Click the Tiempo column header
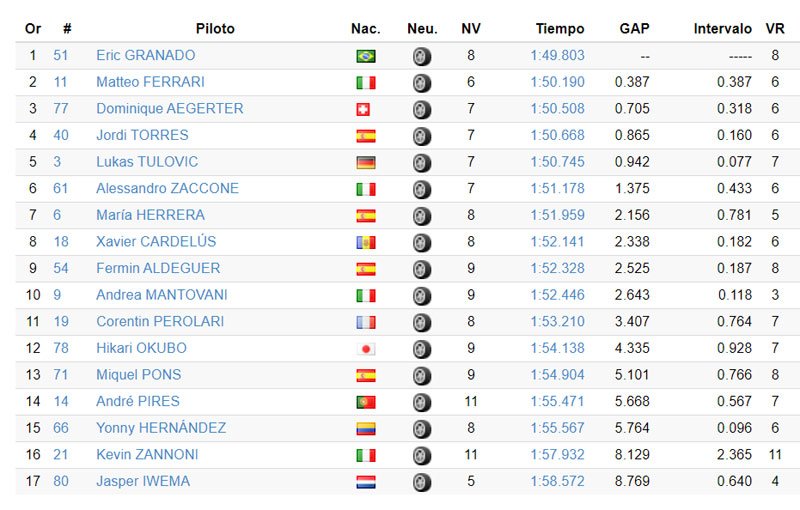The image size is (800, 510). 560,29
